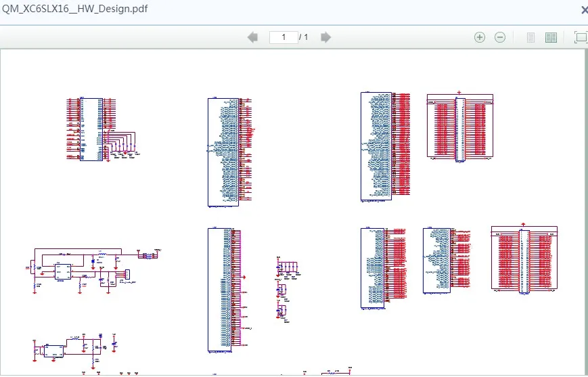Zoom out with the minus icon
Viewport: 588px width, 377px height.
coord(500,37)
